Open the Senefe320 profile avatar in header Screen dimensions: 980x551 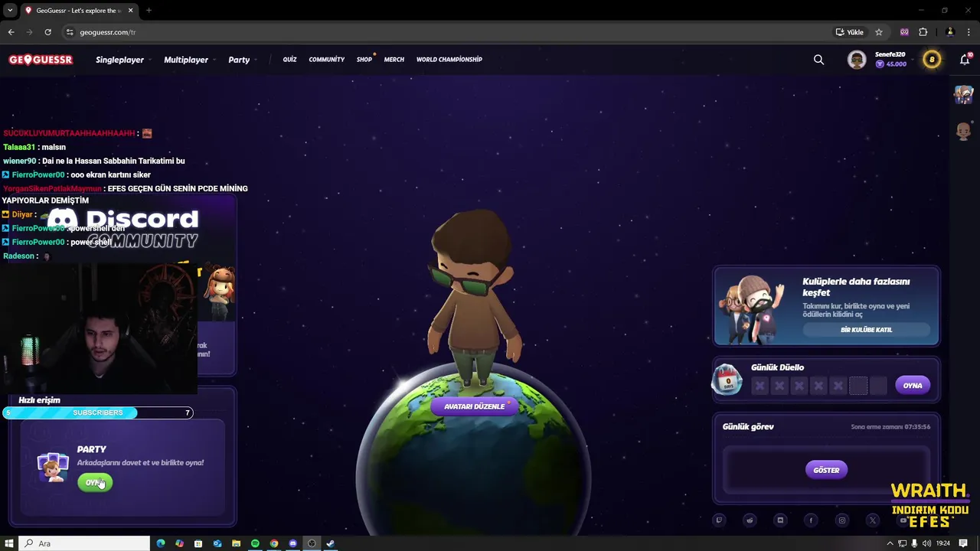tap(857, 60)
